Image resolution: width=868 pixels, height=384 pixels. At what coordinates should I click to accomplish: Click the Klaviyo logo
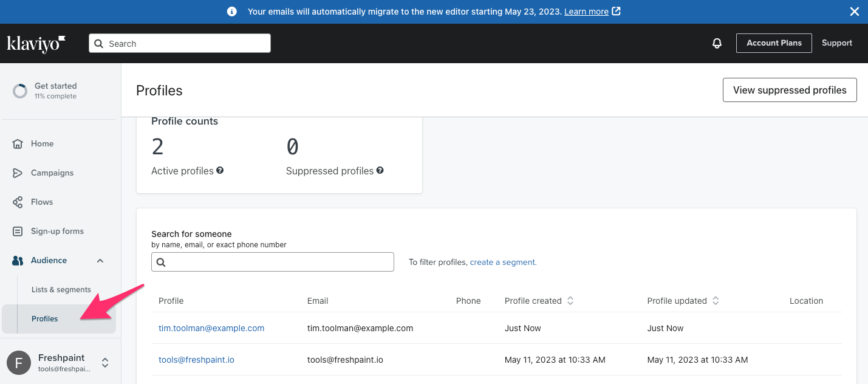point(36,43)
